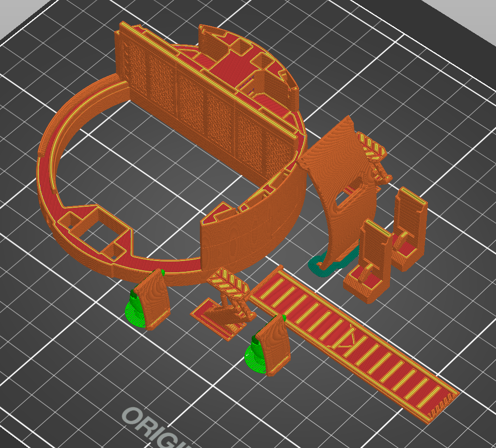Viewport: 496px width, 448px height.
Task: Click the long ladder-like strip with yellow rungs
Action: tap(354, 344)
